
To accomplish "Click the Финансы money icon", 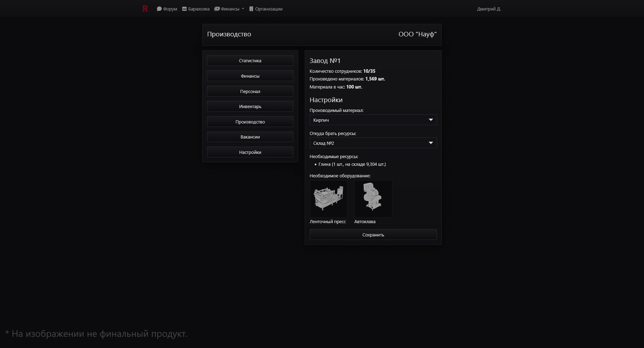I will point(217,9).
